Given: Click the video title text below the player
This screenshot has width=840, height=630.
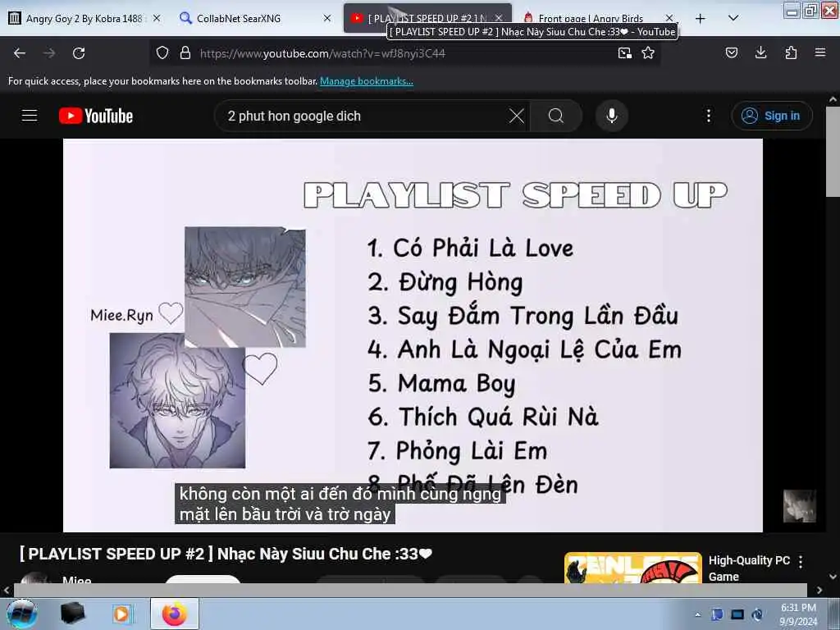Looking at the screenshot, I should 226,554.
